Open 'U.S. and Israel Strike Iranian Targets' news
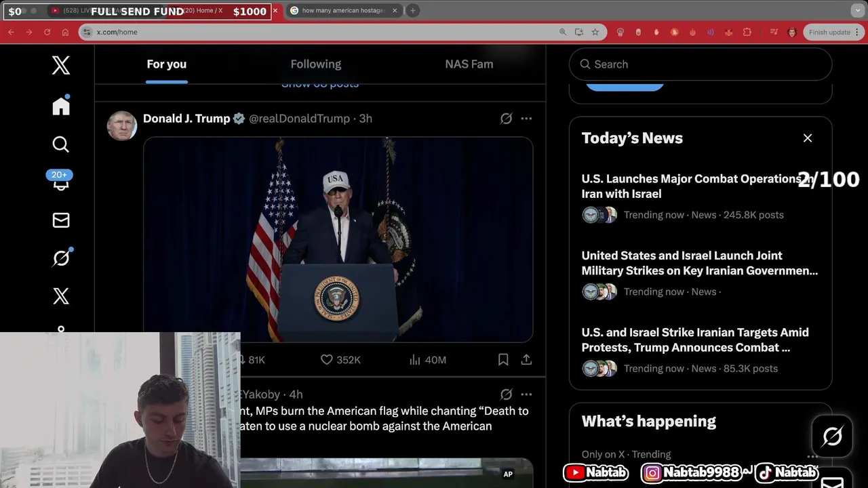The width and height of the screenshot is (868, 488). click(x=695, y=340)
